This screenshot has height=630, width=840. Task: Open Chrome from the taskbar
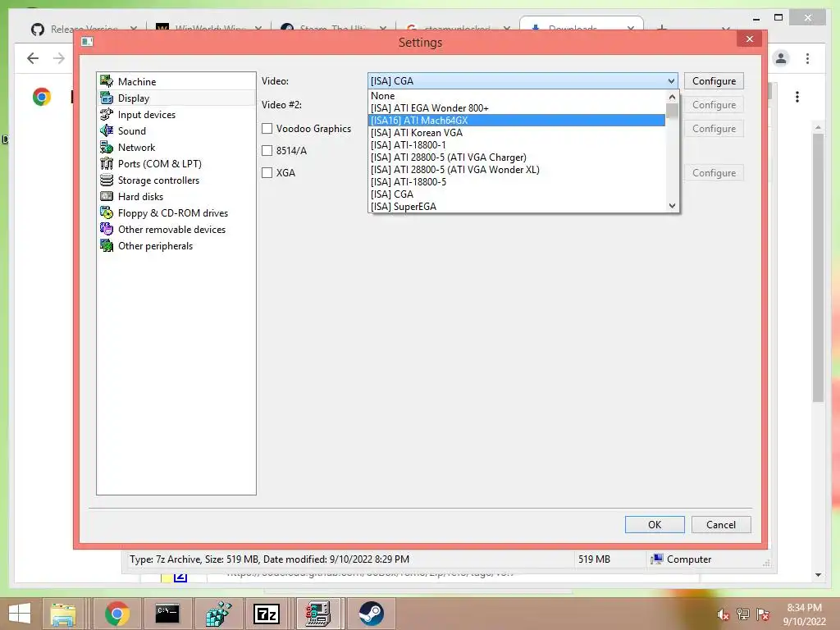[117, 614]
